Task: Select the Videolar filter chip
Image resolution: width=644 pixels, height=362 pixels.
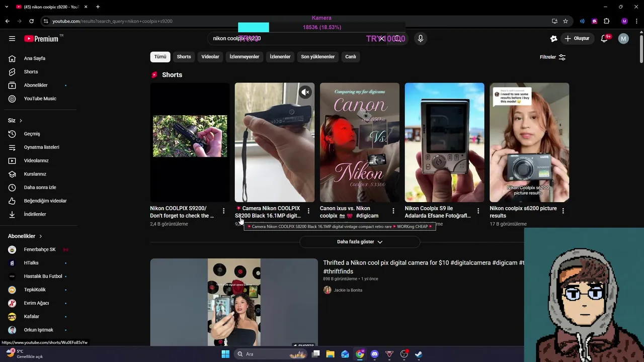Action: point(210,57)
